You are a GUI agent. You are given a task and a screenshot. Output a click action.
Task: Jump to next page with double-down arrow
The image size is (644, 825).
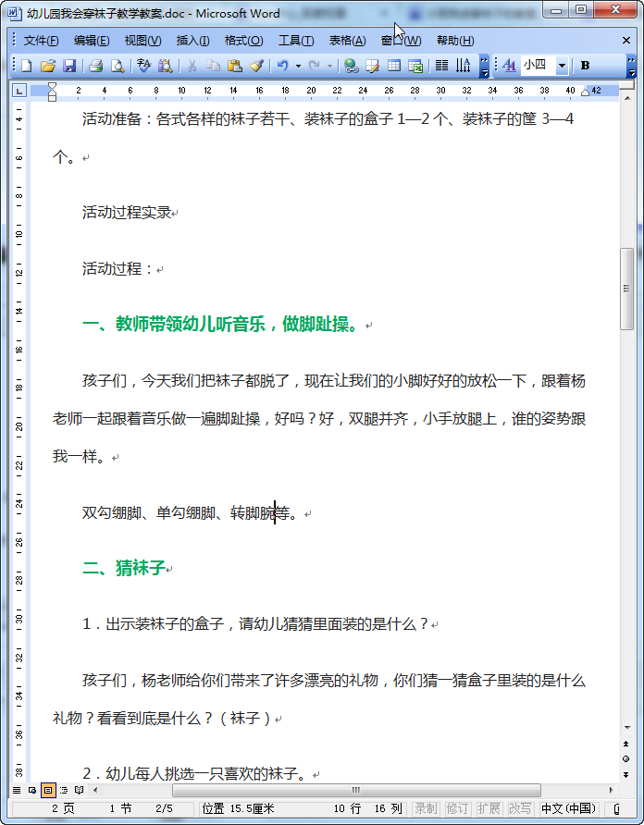626,774
